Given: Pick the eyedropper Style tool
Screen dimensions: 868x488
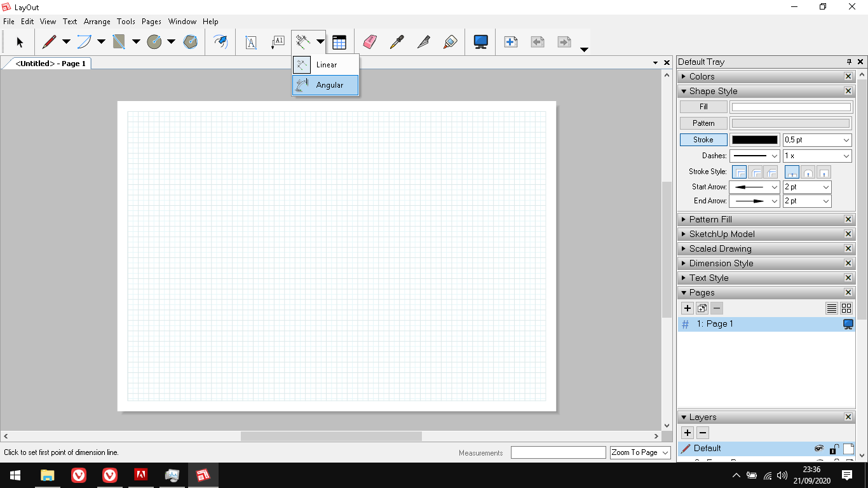Looking at the screenshot, I should (397, 43).
